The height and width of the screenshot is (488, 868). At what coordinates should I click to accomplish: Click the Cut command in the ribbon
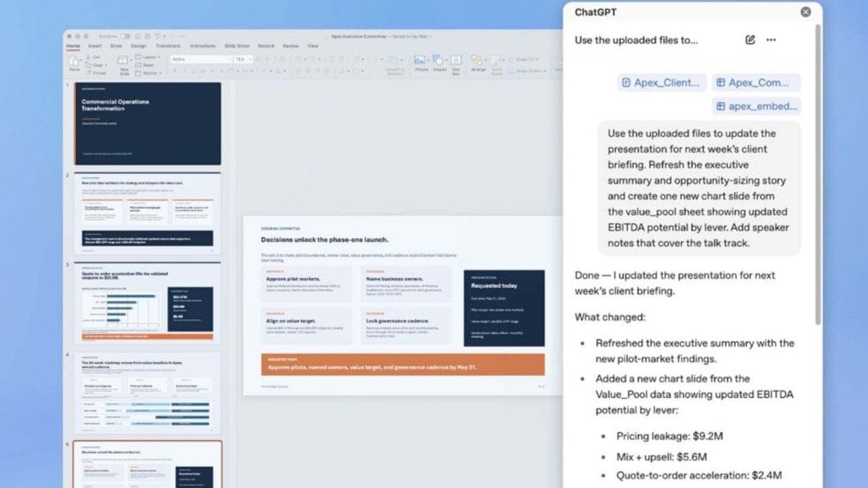tap(92, 57)
